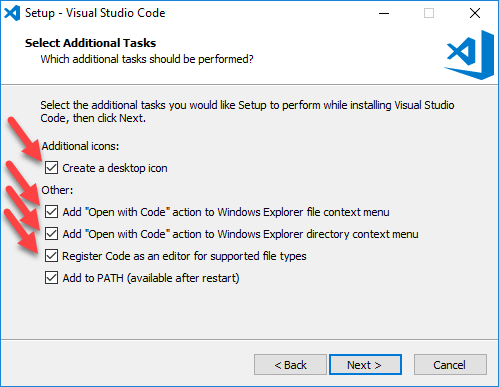Disable Register Code as an editor checkbox

(51, 256)
